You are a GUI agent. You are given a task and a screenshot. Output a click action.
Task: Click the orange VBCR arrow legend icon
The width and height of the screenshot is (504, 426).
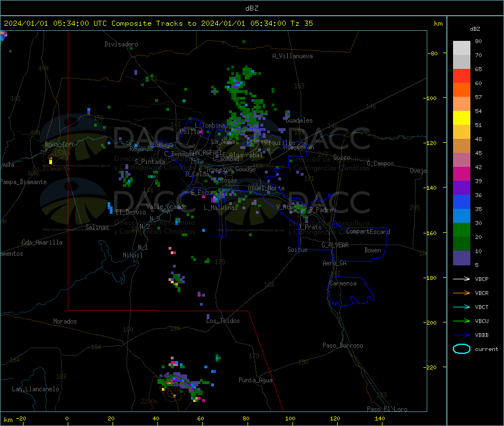(x=461, y=293)
